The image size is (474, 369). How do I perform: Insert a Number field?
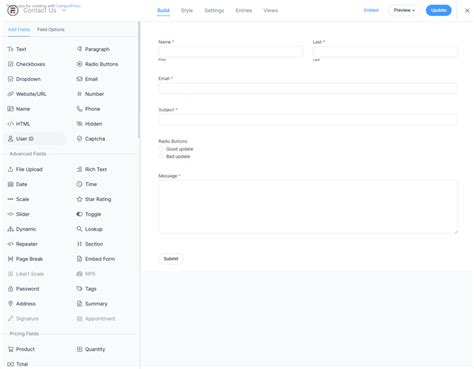tap(90, 94)
